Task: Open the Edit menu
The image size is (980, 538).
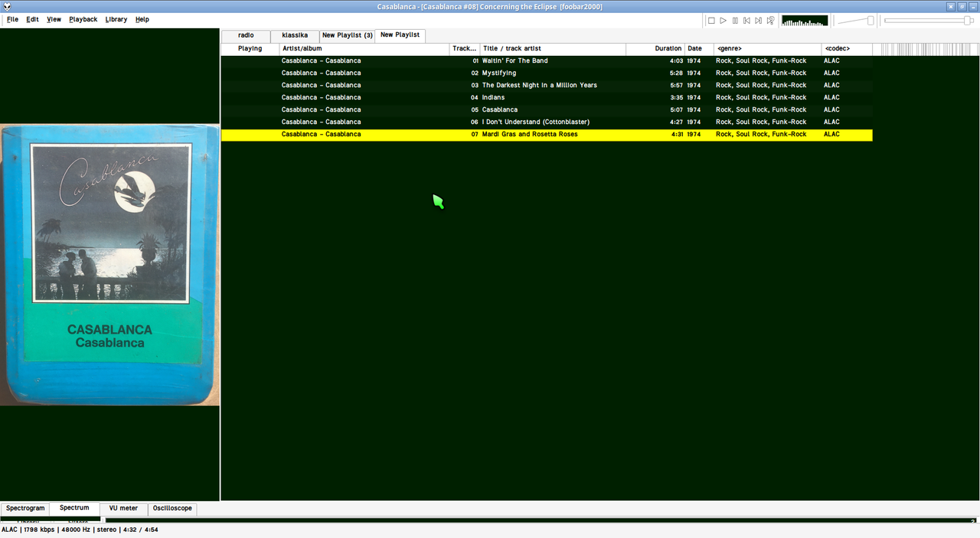Action: (32, 19)
